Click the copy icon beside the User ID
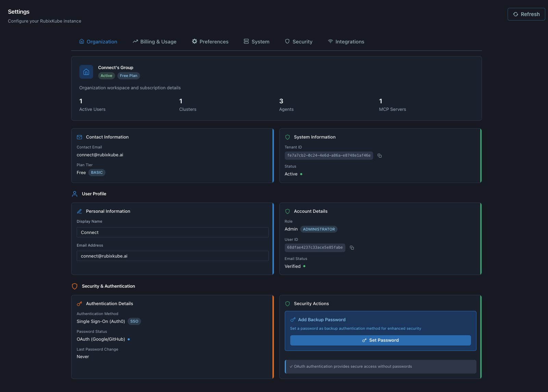 (x=352, y=248)
